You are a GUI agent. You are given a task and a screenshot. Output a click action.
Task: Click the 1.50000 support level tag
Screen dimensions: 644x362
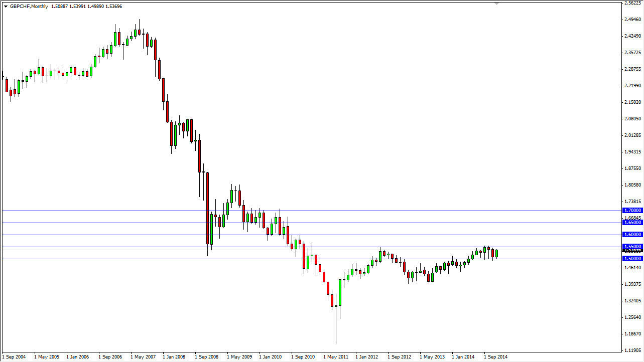click(631, 259)
